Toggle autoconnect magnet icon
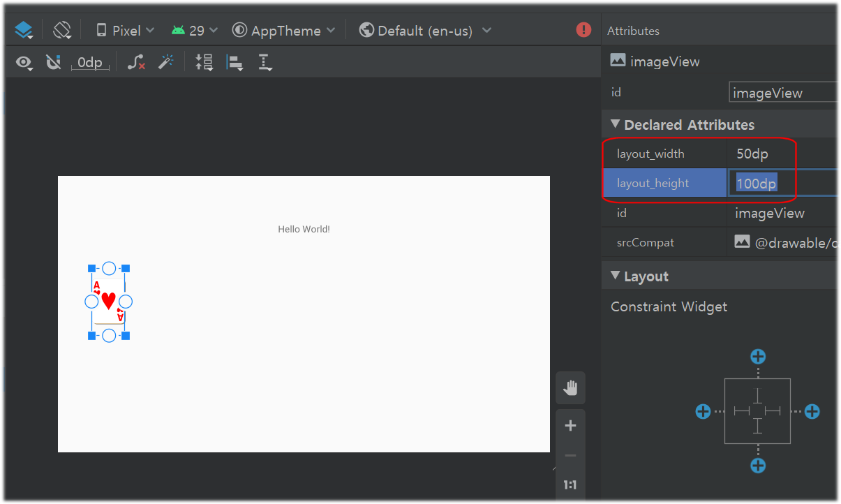Image resolution: width=841 pixels, height=504 pixels. [x=53, y=62]
